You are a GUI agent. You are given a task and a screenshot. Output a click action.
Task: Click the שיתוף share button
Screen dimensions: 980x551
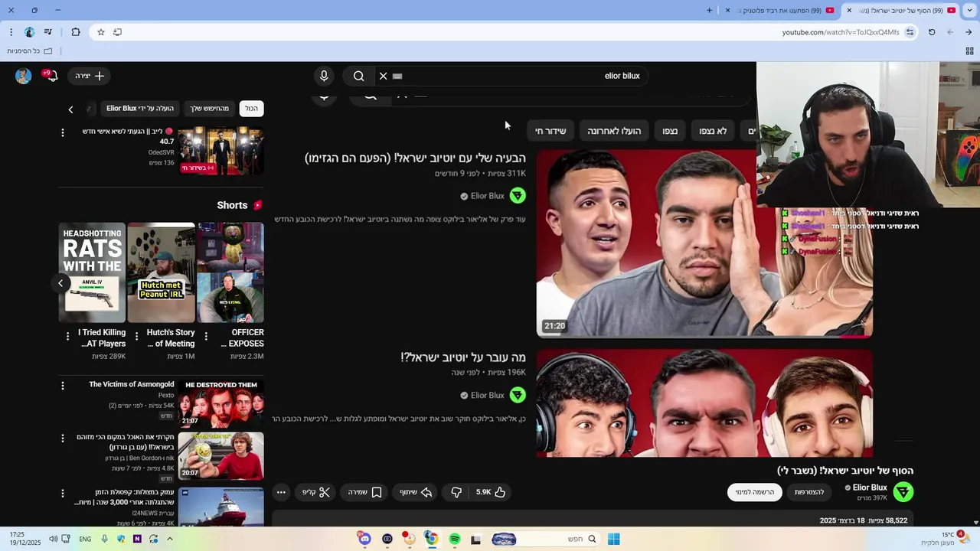click(x=416, y=492)
